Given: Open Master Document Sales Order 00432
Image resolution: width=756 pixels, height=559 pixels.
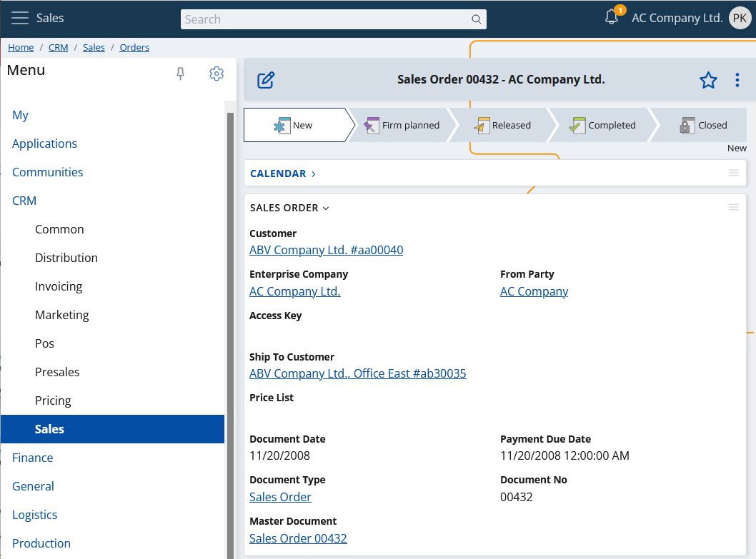Looking at the screenshot, I should (x=298, y=538).
